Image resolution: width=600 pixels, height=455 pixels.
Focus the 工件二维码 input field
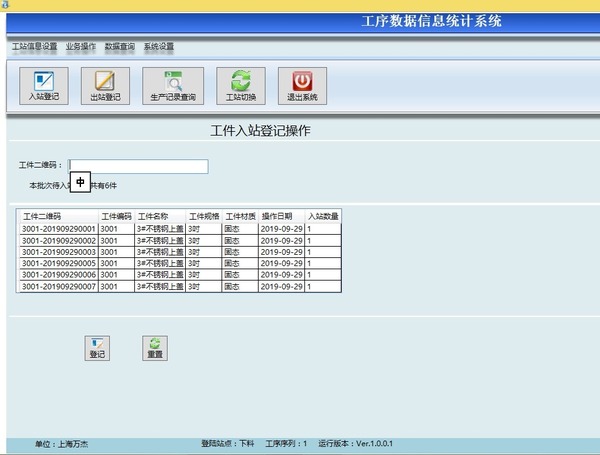tap(138, 166)
